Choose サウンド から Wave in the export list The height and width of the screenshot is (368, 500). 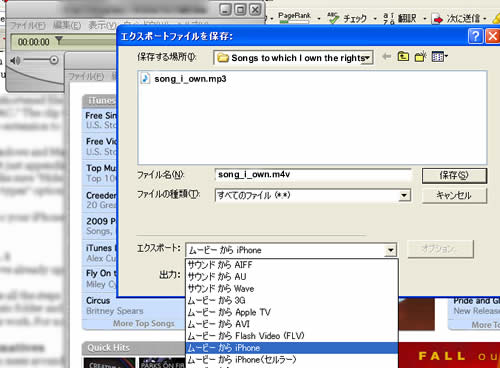pyautogui.click(x=292, y=289)
